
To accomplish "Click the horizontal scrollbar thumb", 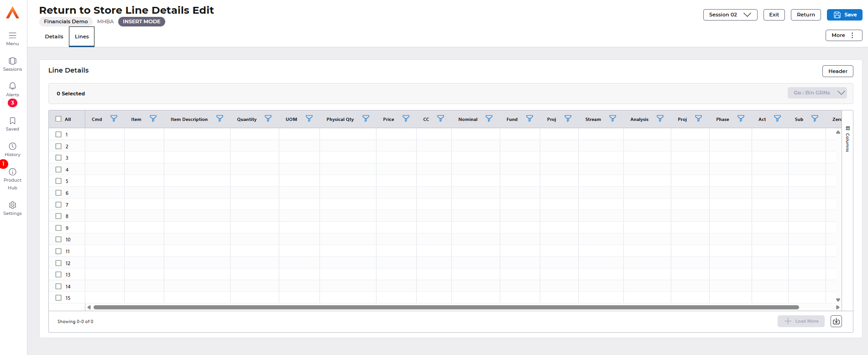I will coord(446,308).
